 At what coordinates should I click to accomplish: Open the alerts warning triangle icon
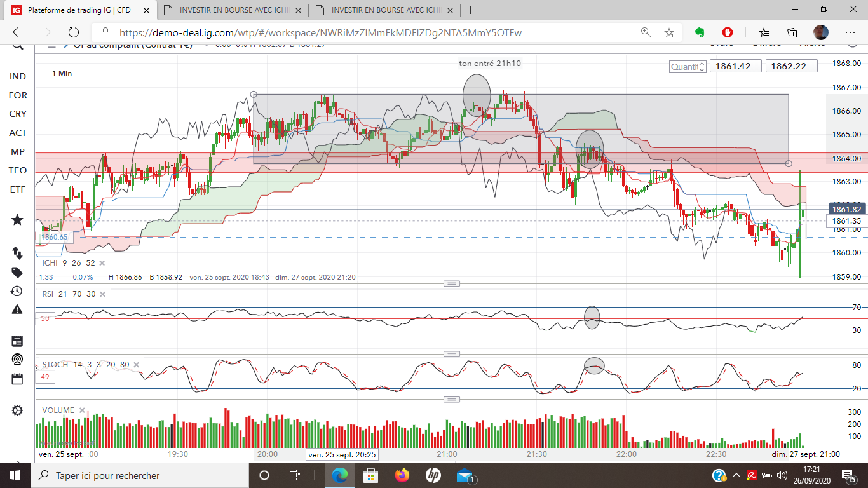(17, 309)
